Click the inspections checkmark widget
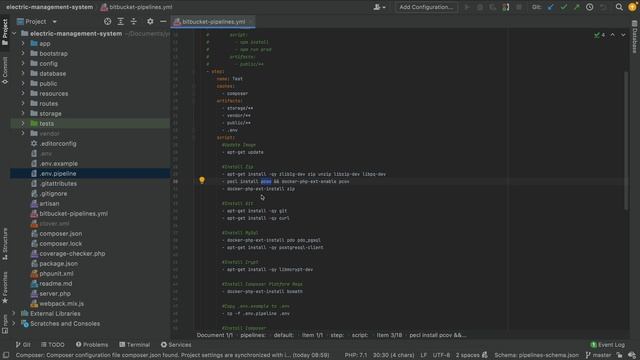Viewport: 640px width, 360px height. [600, 35]
